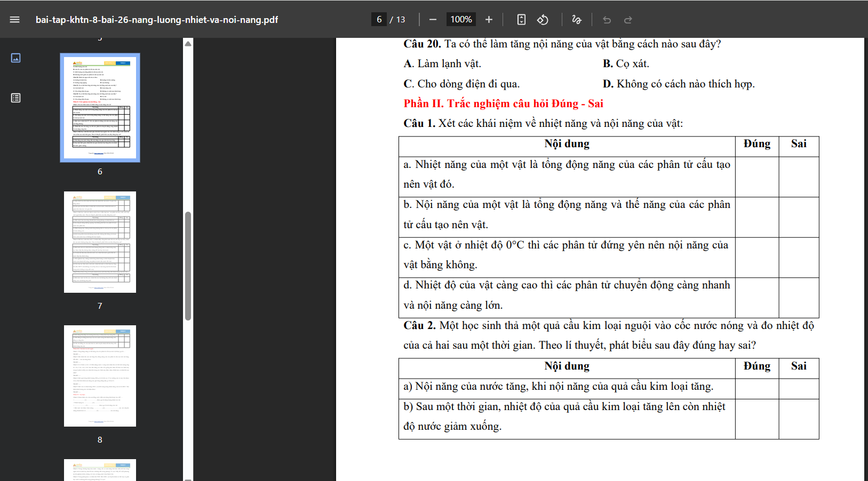Click answer 'D. Không có cách nào thích hợp.'
Screen dimensions: 868x481
pyautogui.click(x=679, y=84)
